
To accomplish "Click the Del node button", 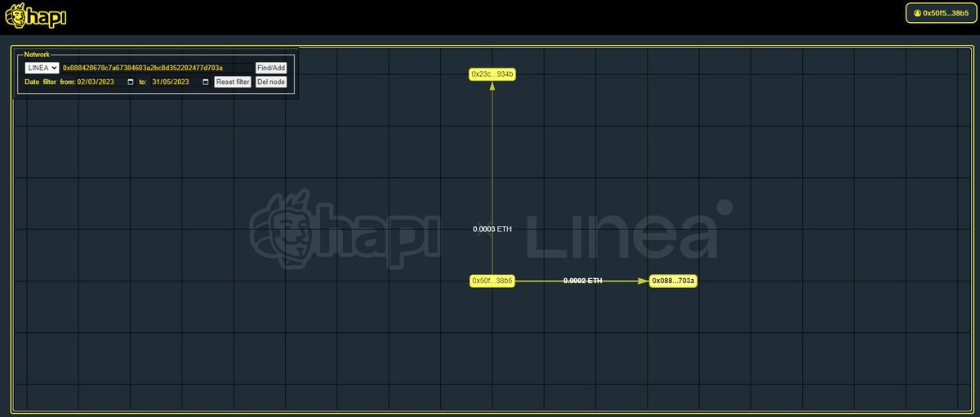I will 271,82.
